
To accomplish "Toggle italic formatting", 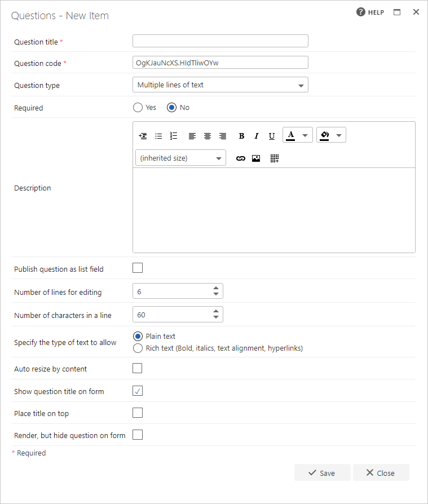I will pyautogui.click(x=256, y=136).
